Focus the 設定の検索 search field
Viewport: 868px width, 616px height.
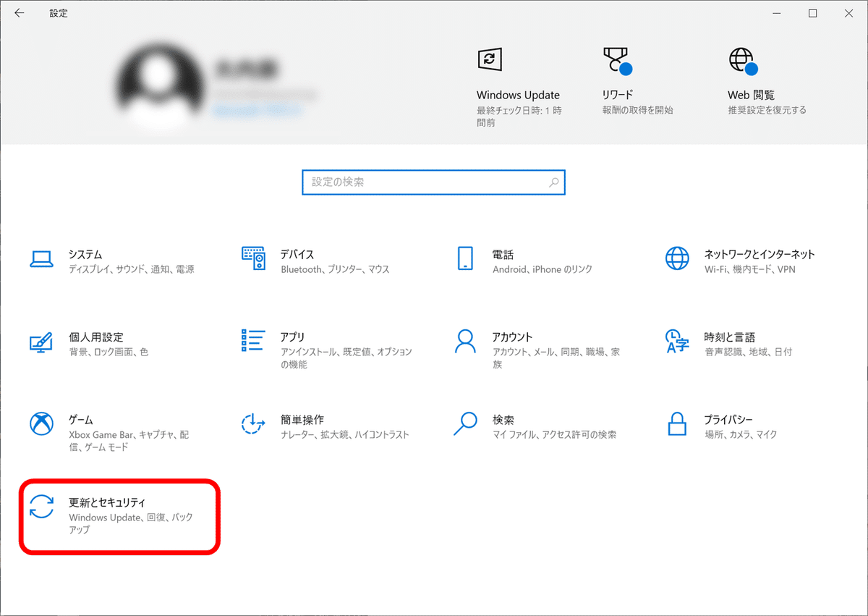(433, 182)
